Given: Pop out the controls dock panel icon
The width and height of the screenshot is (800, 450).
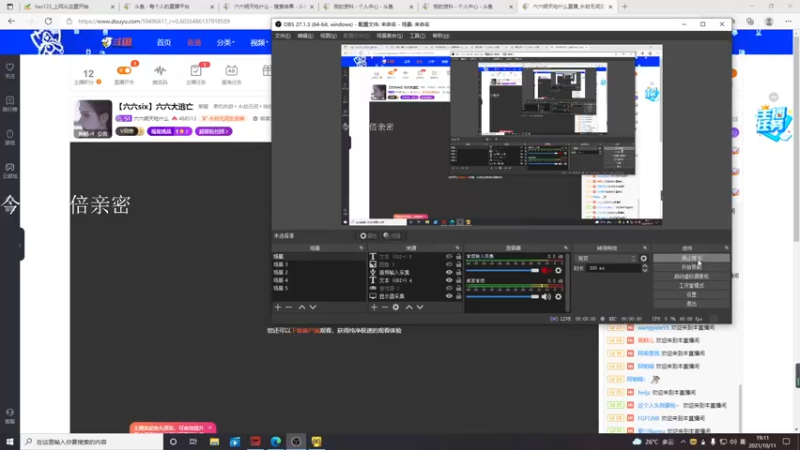Looking at the screenshot, I should click(x=727, y=248).
